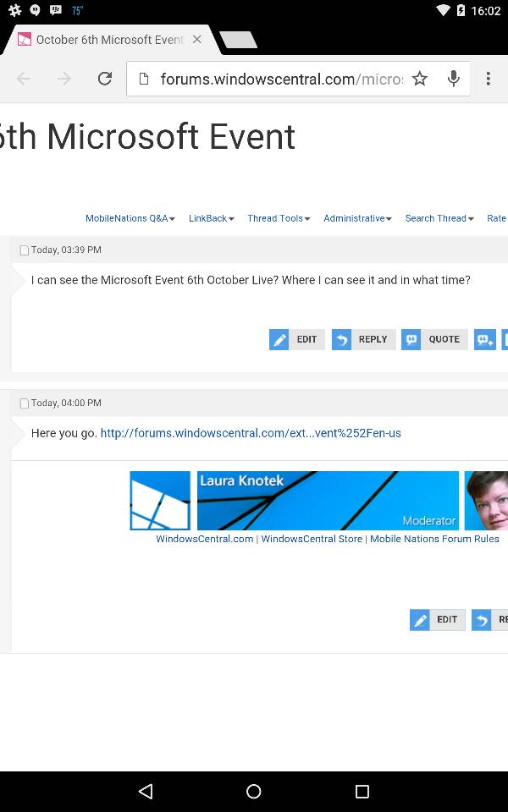This screenshot has height=812, width=508.
Task: Tap the Android Back navigation button
Action: [146, 792]
